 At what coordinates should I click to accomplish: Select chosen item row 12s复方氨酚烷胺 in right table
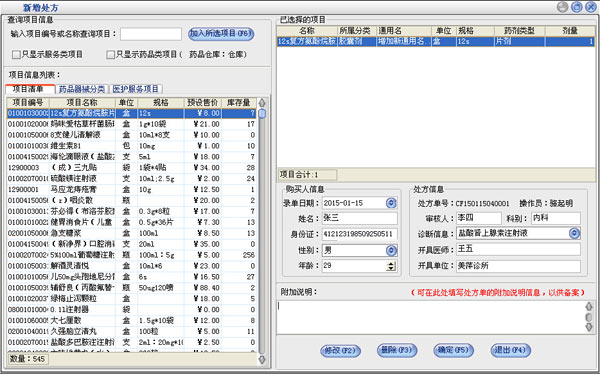pyautogui.click(x=435, y=41)
